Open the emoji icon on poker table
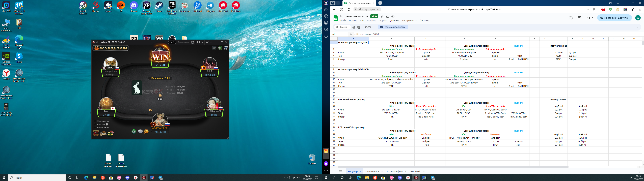 point(147,131)
